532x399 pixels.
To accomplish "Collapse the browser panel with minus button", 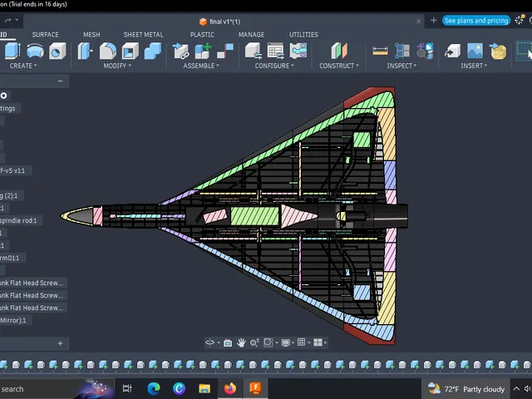I will click(x=60, y=81).
